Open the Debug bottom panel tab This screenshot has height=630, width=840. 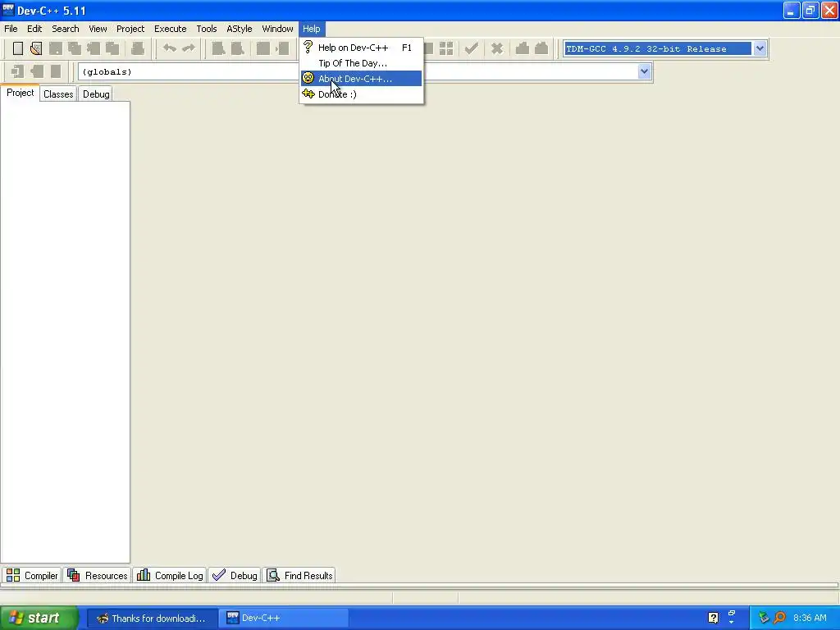235,575
